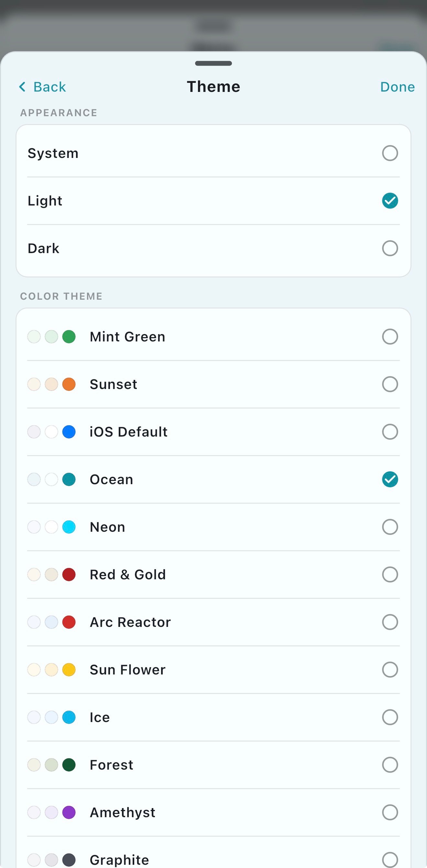Choose the Amethyst purple swatch

(x=69, y=812)
